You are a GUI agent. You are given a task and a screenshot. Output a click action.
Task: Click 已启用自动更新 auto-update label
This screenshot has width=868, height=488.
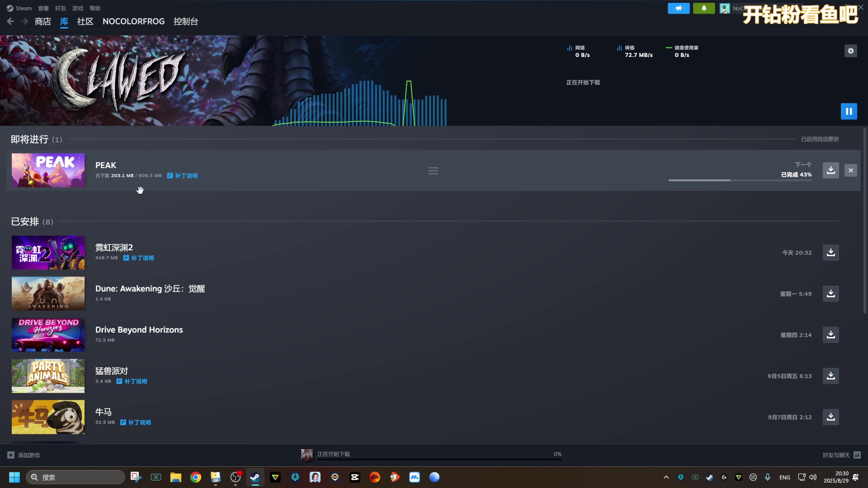(x=820, y=139)
